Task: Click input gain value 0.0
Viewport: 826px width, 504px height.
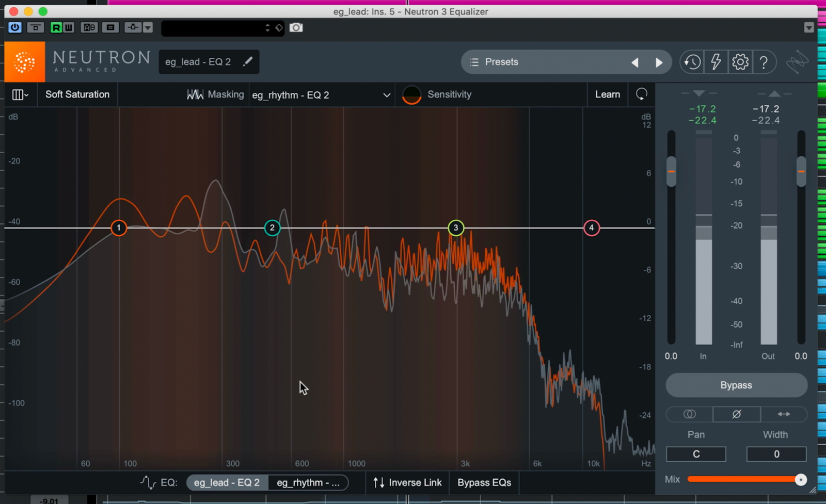Action: pyautogui.click(x=671, y=356)
